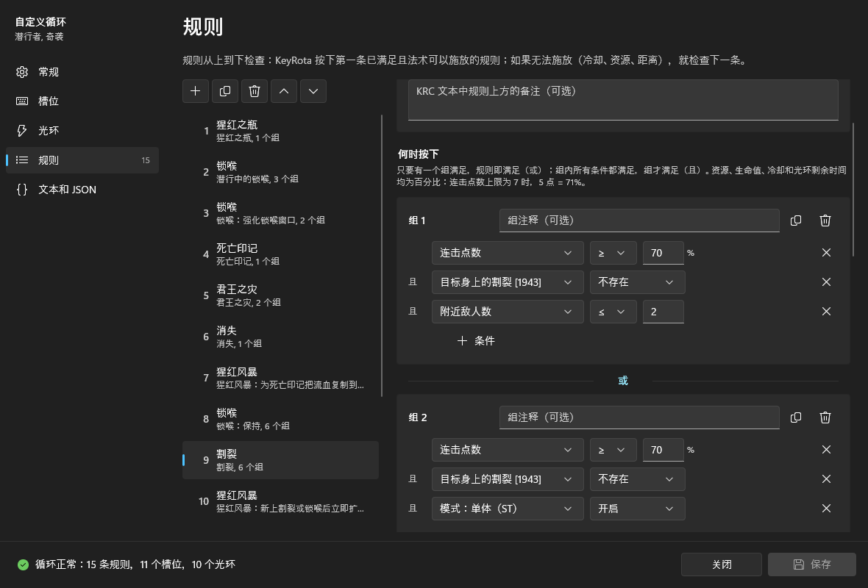This screenshot has width=868, height=588.
Task: Select rule 9 割裂
Action: point(281,460)
